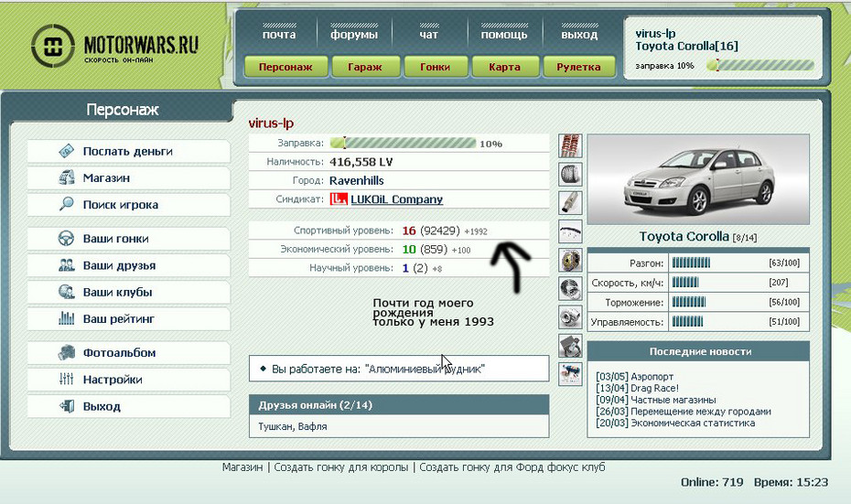Click the last colorful part icon
851x504 pixels.
570,374
